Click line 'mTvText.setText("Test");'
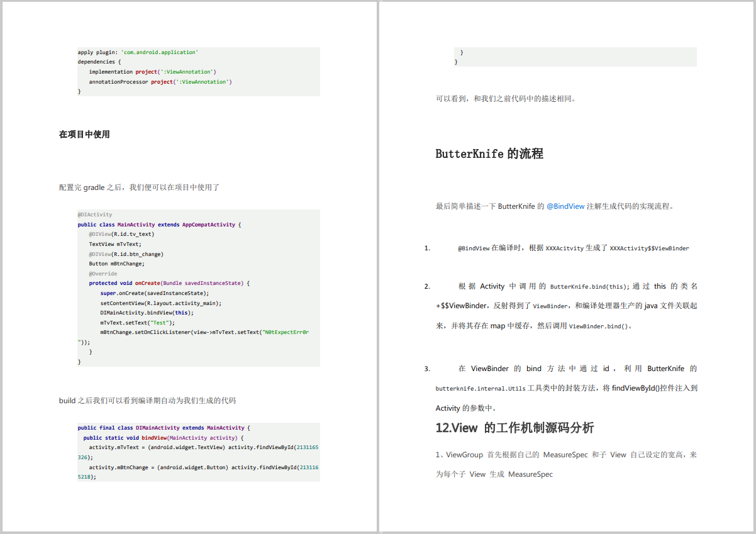The image size is (756, 534). tap(138, 322)
